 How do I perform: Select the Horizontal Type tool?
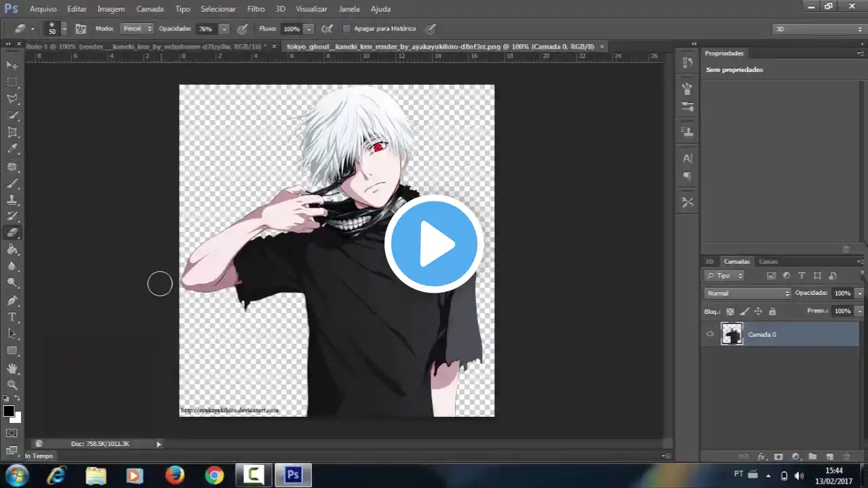point(12,317)
